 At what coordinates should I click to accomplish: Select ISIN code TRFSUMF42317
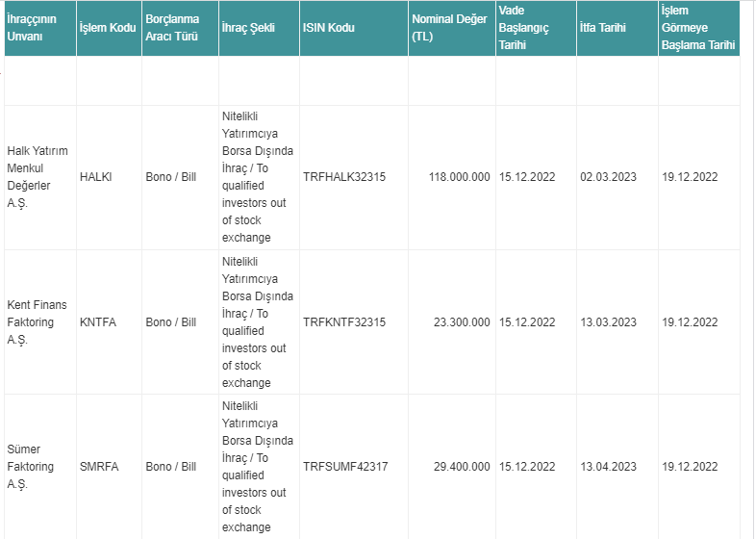(x=345, y=467)
